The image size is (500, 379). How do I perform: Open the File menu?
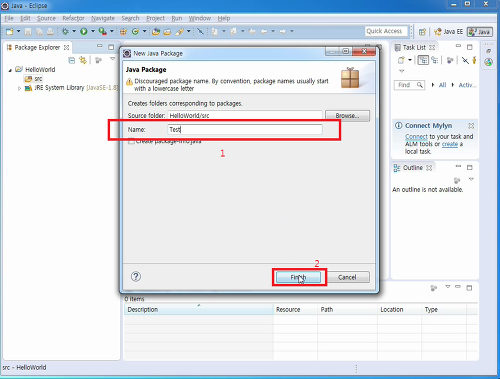tap(9, 18)
